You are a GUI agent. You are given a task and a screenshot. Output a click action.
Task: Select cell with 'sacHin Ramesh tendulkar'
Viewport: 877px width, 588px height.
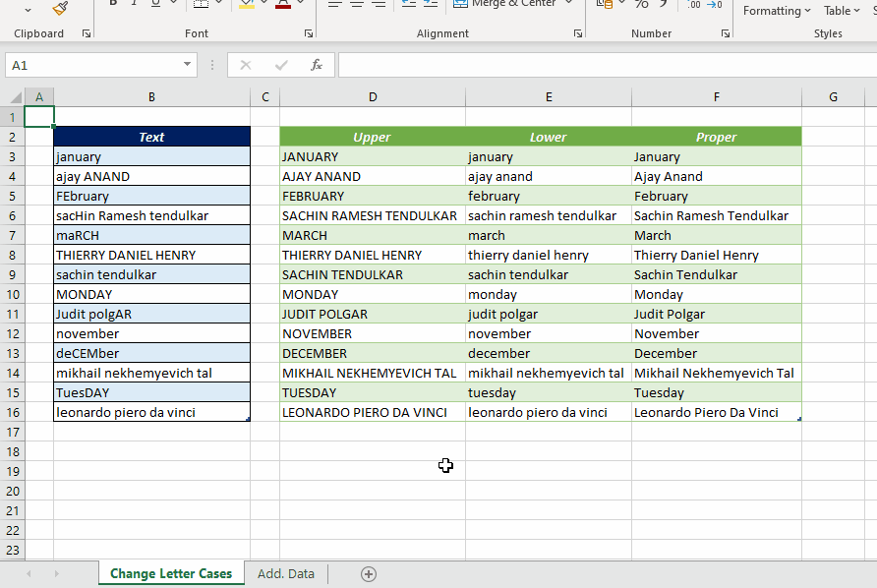151,215
